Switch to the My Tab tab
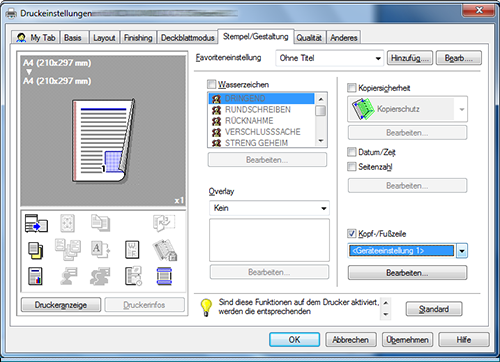Screen dimensions: 500x362 [36, 38]
